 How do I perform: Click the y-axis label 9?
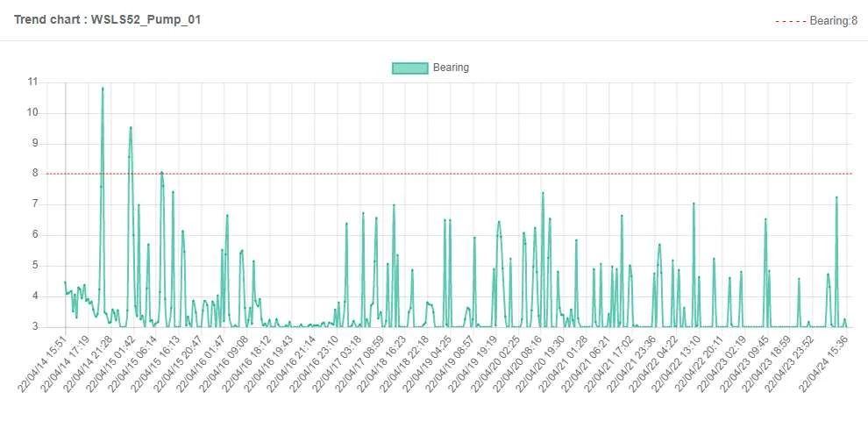click(x=35, y=143)
